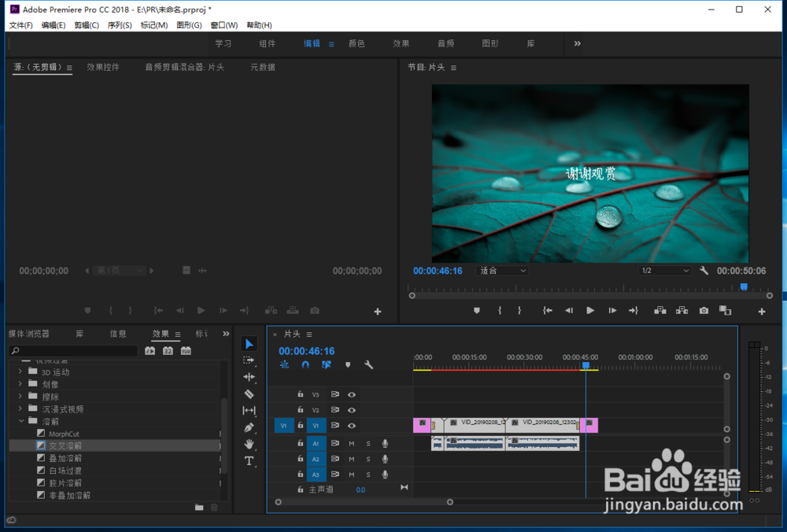Filter by 32-bit color effects icon

(168, 351)
